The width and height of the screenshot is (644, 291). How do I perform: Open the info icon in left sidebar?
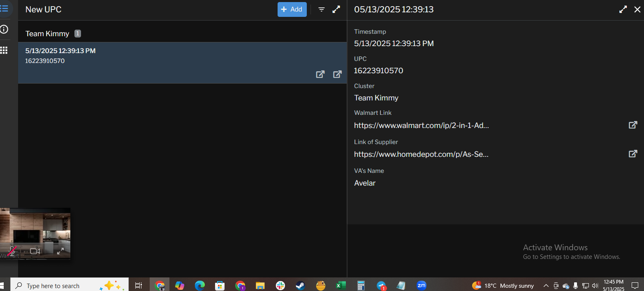(x=4, y=29)
